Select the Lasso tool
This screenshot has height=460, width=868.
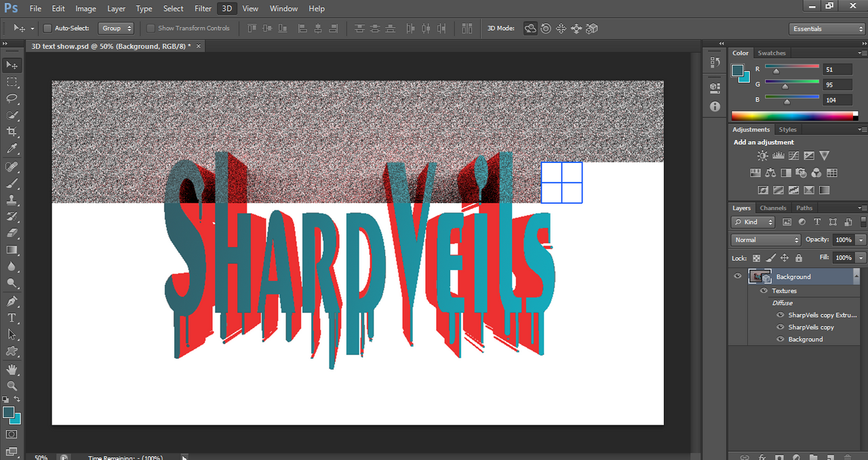click(12, 98)
